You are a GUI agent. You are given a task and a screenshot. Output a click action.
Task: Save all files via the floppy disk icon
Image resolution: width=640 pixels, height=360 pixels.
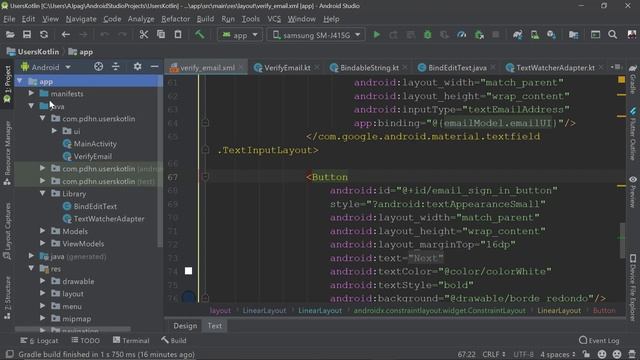[x=27, y=35]
